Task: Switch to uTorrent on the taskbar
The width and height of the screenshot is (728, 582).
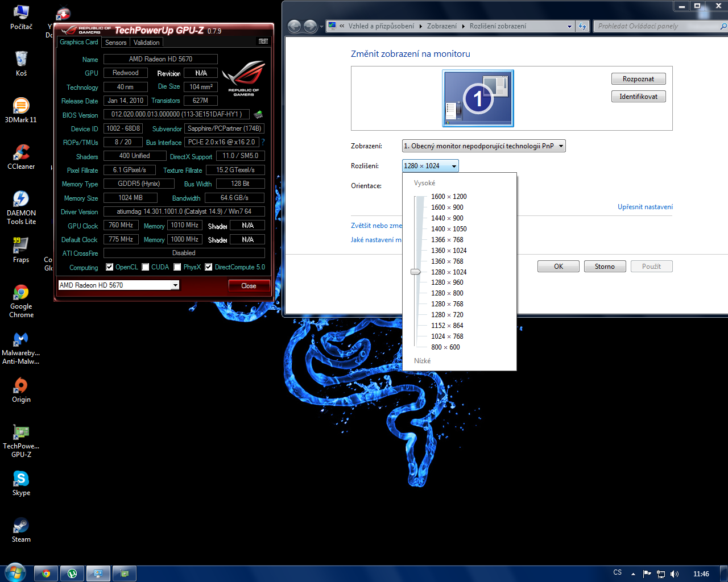Action: [72, 573]
